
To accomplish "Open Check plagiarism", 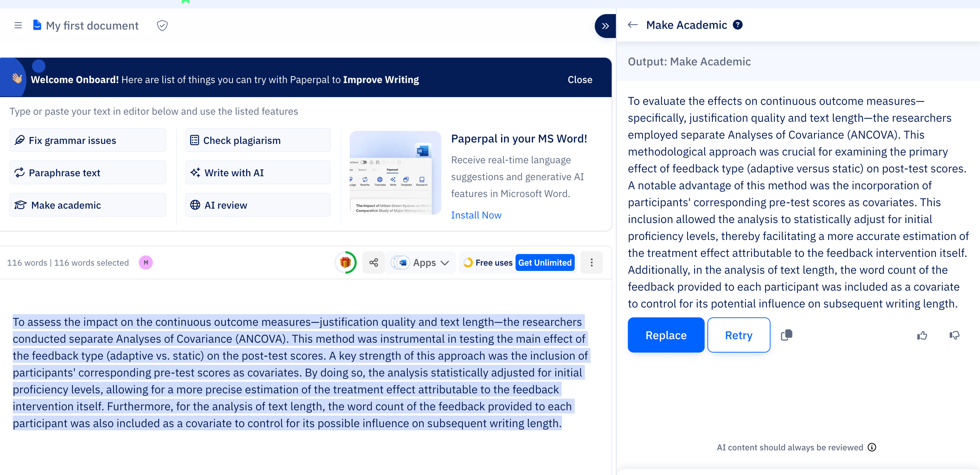I will [258, 140].
